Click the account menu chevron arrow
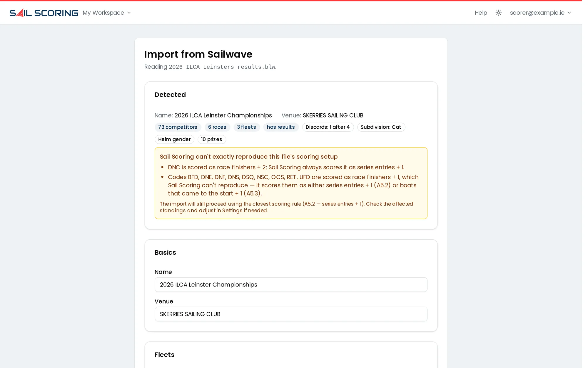Viewport: 588px width, 368px height. click(x=569, y=13)
